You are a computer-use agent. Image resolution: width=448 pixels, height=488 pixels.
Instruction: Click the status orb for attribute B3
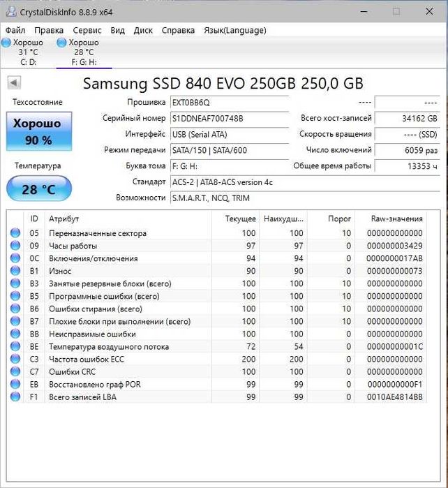click(x=15, y=283)
